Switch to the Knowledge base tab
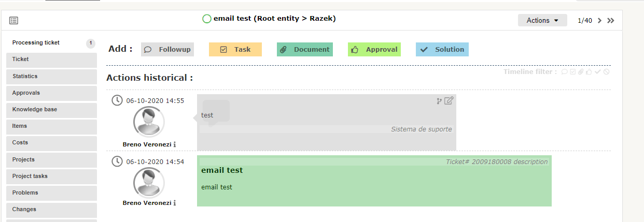The height and width of the screenshot is (222, 644). [51, 109]
